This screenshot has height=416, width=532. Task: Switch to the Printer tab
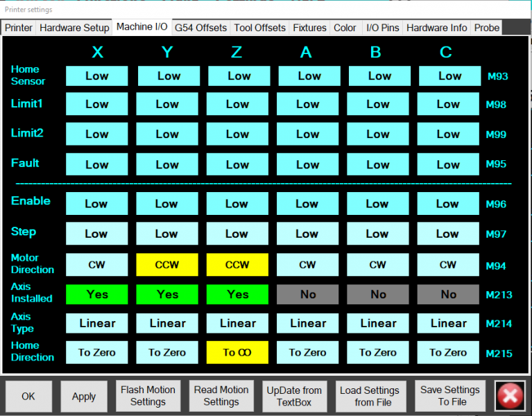(19, 28)
